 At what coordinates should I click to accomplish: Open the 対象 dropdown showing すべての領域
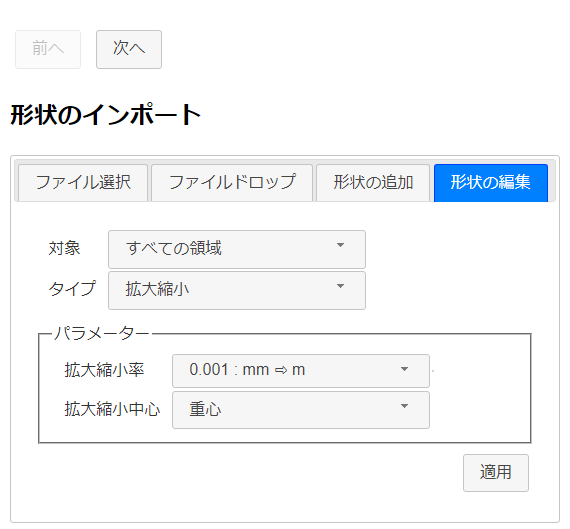click(x=237, y=249)
